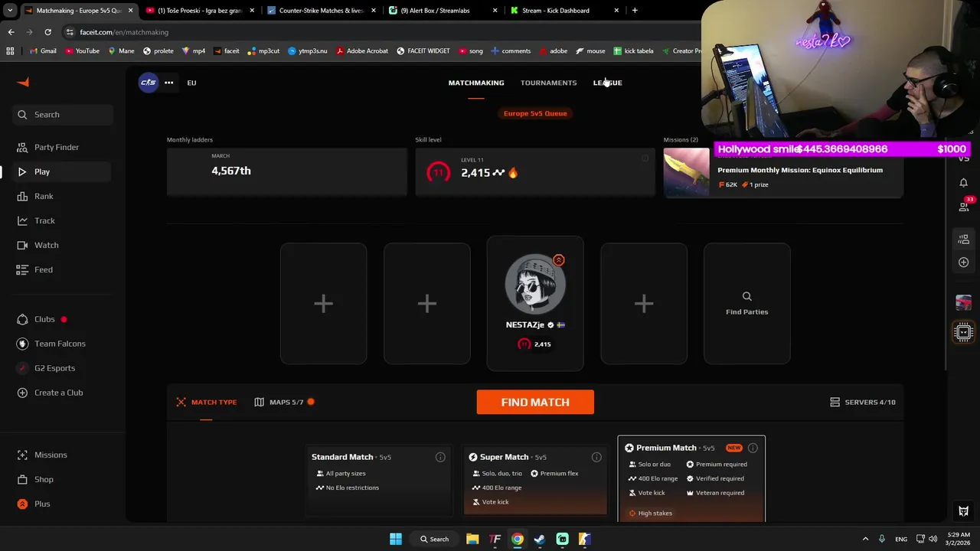
Task: Switch to Counter-Strike Matches browser tab
Action: tap(322, 11)
